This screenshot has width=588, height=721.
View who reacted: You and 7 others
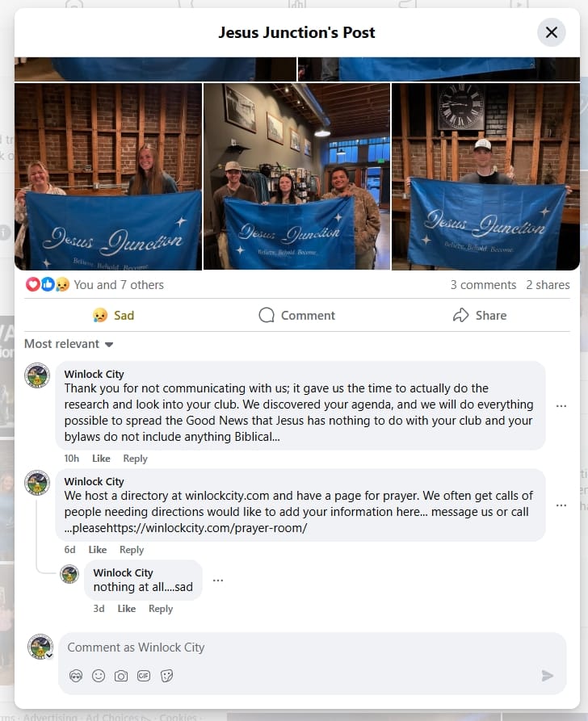[119, 285]
